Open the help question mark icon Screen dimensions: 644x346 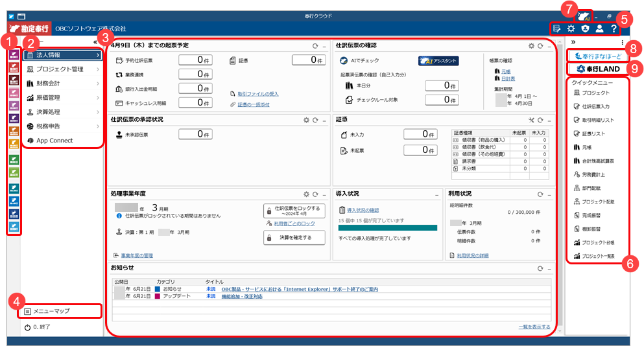(614, 29)
